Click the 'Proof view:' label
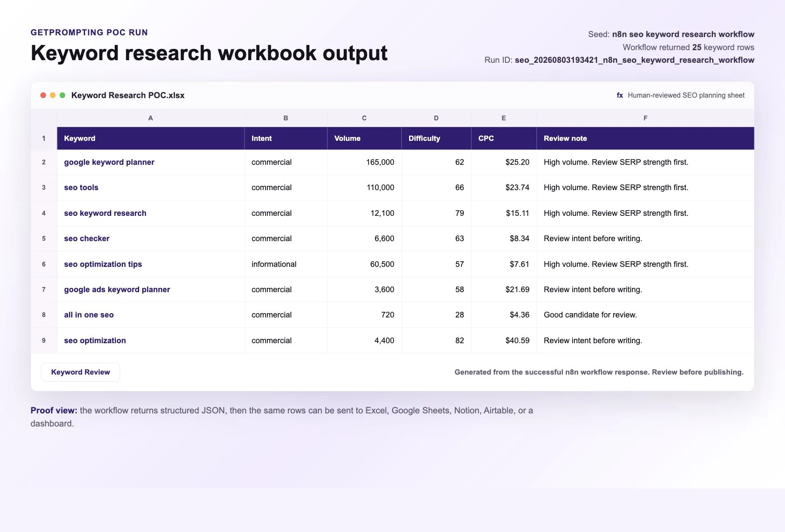Screen dimensions: 785x532 54,410
